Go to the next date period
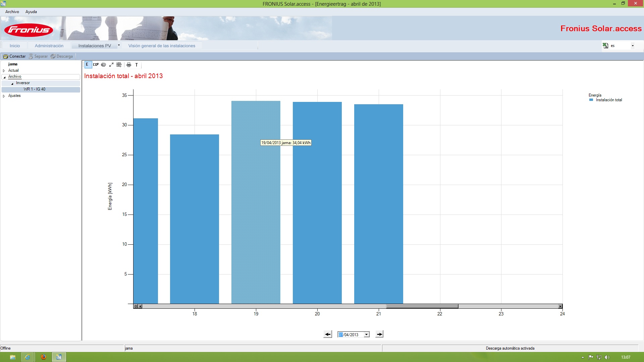Image resolution: width=644 pixels, height=362 pixels. coord(379,334)
